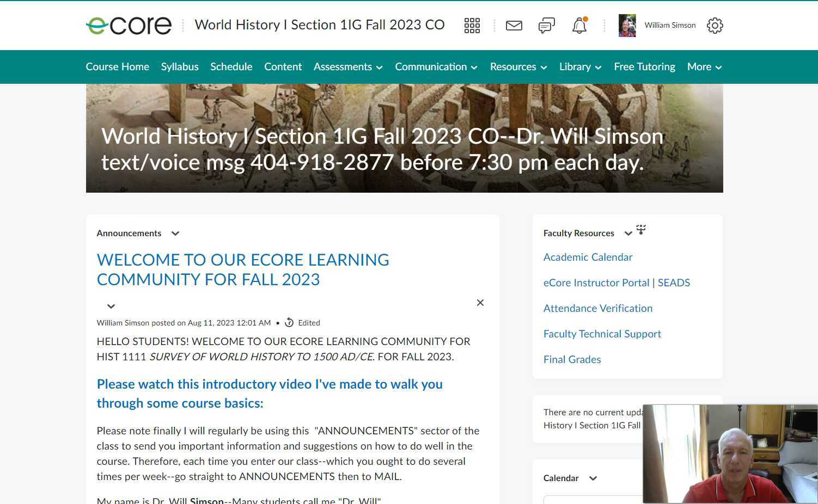Click the eCore logo
Viewport: 818px width, 504px height.
129,24
